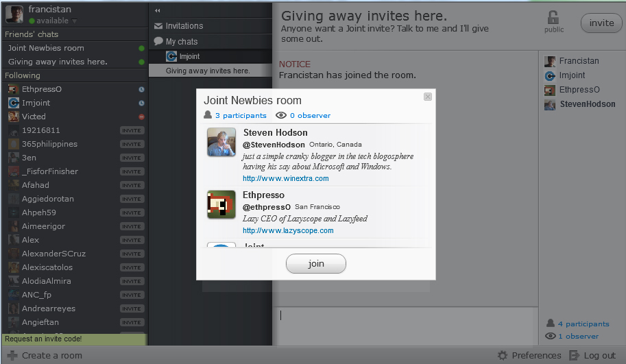Click EthpressO in the Following list
Viewport: 626px width, 364px height.
42,89
